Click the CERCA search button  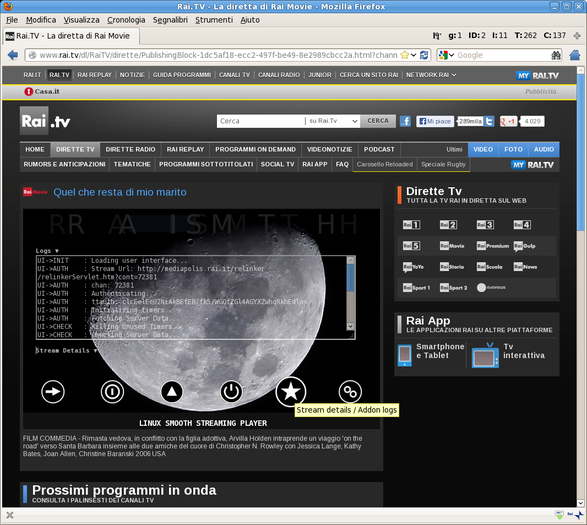coord(378,121)
